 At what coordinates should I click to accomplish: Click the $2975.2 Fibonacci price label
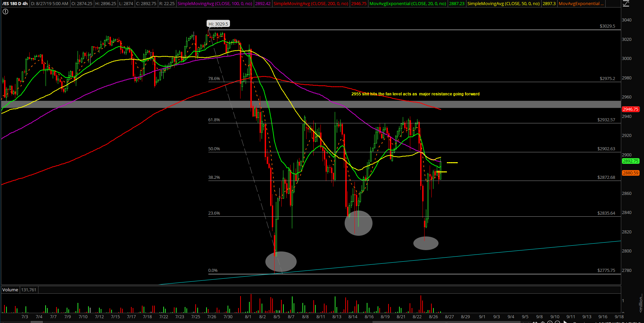pos(607,79)
